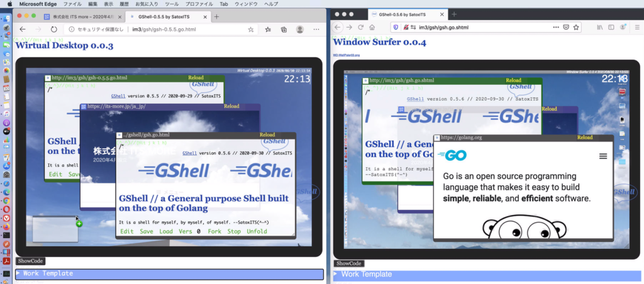Click Reload on the golang.org window
This screenshot has height=284, width=644.
click(584, 137)
